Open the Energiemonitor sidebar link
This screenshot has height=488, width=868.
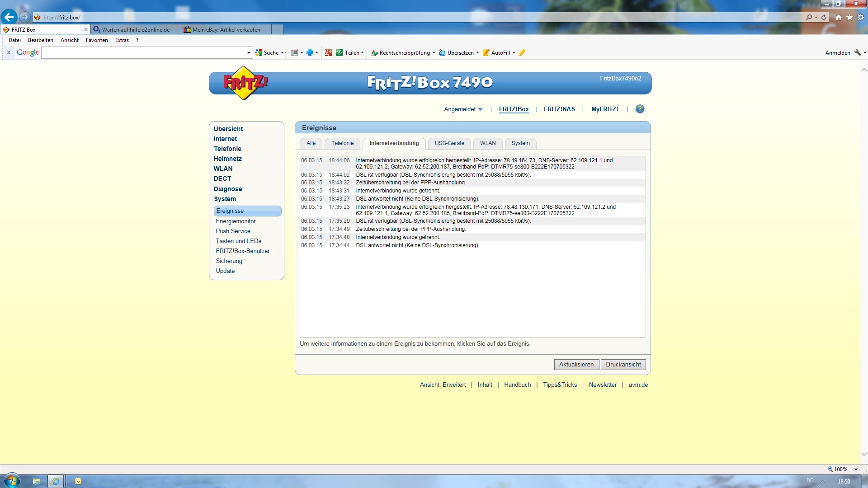pos(236,221)
